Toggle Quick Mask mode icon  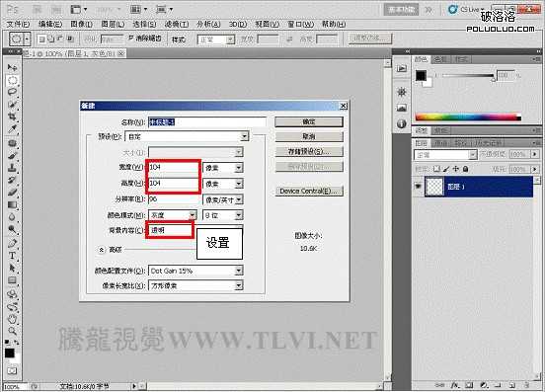12,371
